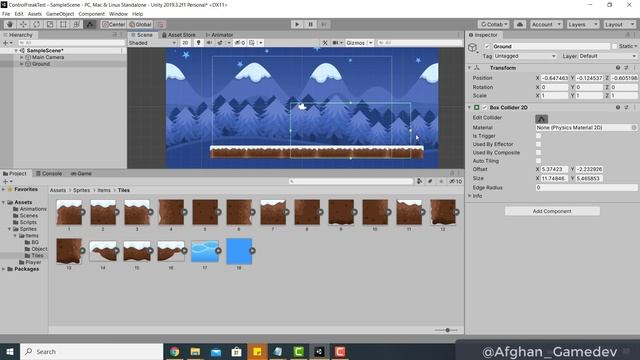Open the Component menu

point(91,14)
